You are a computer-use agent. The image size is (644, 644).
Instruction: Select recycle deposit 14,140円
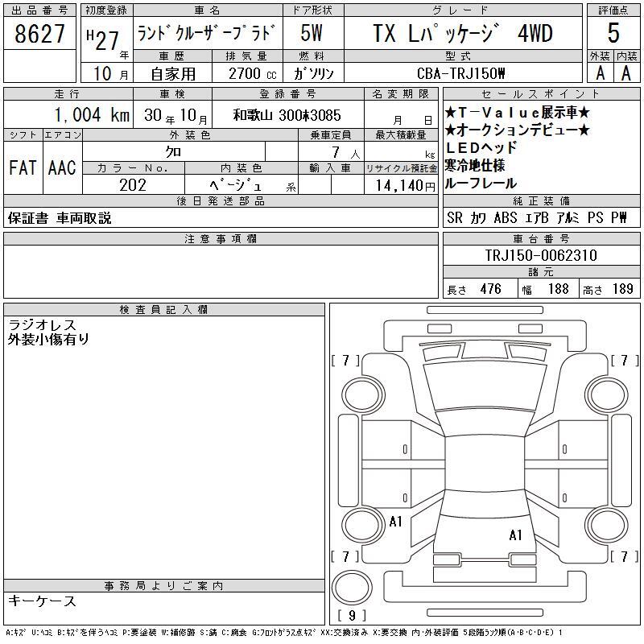pyautogui.click(x=406, y=186)
